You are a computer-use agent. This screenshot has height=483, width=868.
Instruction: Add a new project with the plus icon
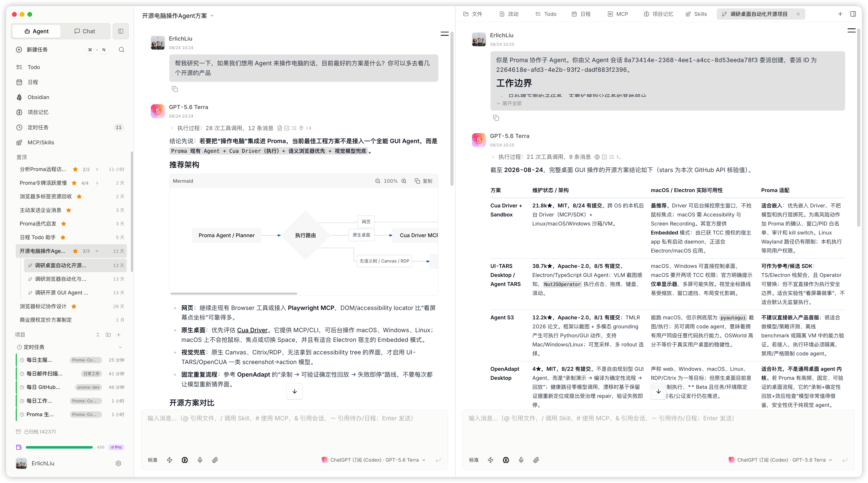point(119,335)
